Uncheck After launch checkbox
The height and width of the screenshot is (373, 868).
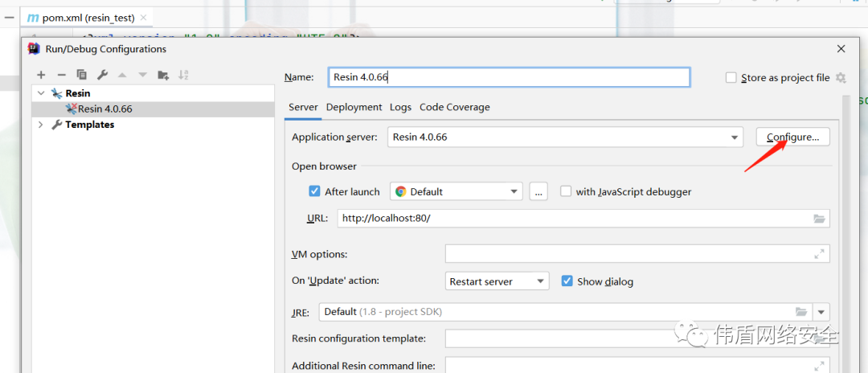314,191
